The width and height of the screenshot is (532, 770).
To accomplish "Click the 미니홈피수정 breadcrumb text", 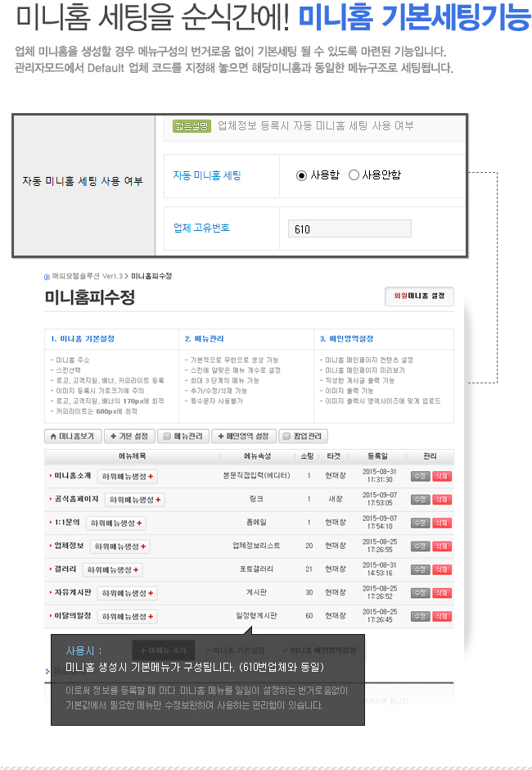I will pos(151,277).
